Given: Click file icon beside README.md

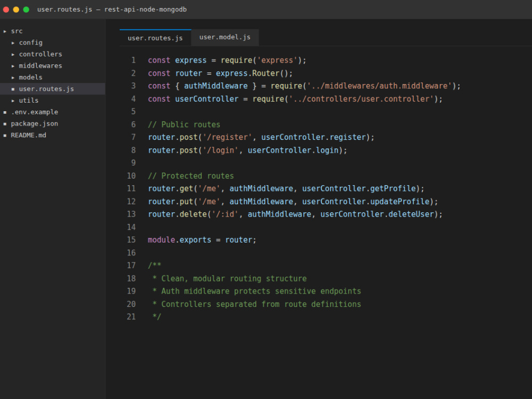Looking at the screenshot, I should pyautogui.click(x=5, y=135).
